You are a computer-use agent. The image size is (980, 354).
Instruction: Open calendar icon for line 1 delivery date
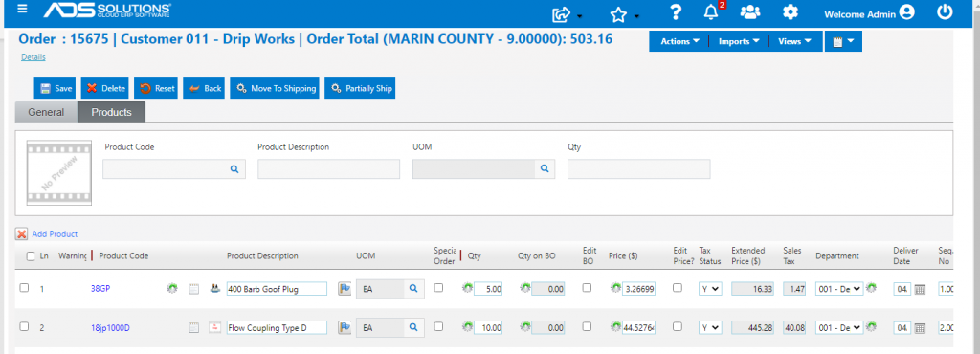920,289
